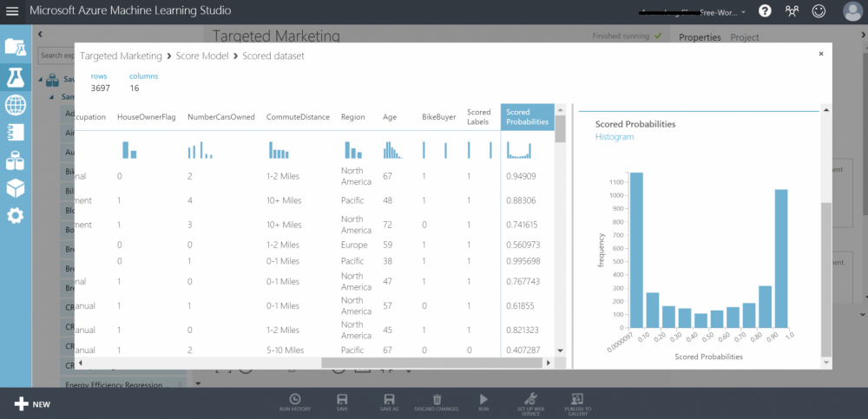Click the NEW plus button
This screenshot has height=419, width=868.
pyautogui.click(x=32, y=404)
